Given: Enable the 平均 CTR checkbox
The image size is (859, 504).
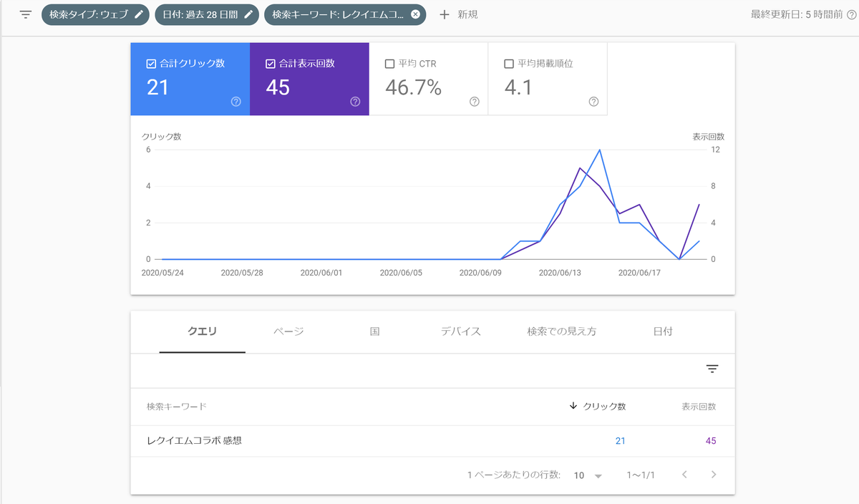Looking at the screenshot, I should coord(389,64).
